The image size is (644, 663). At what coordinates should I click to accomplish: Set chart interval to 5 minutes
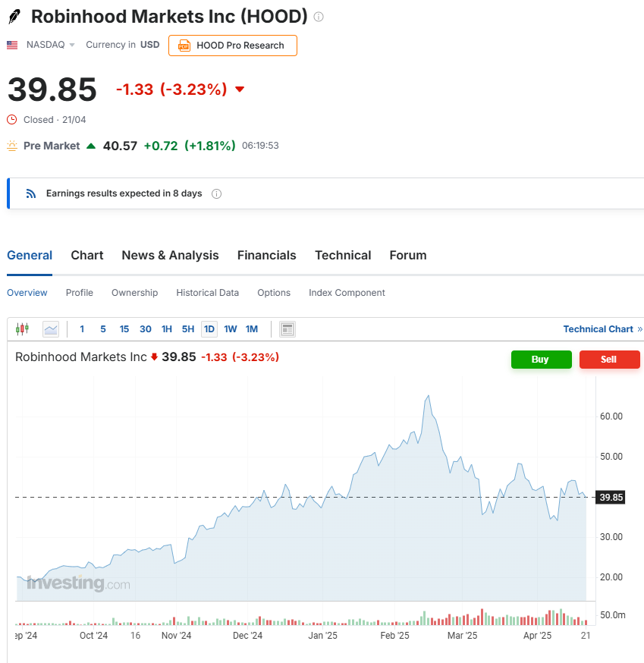pyautogui.click(x=103, y=329)
